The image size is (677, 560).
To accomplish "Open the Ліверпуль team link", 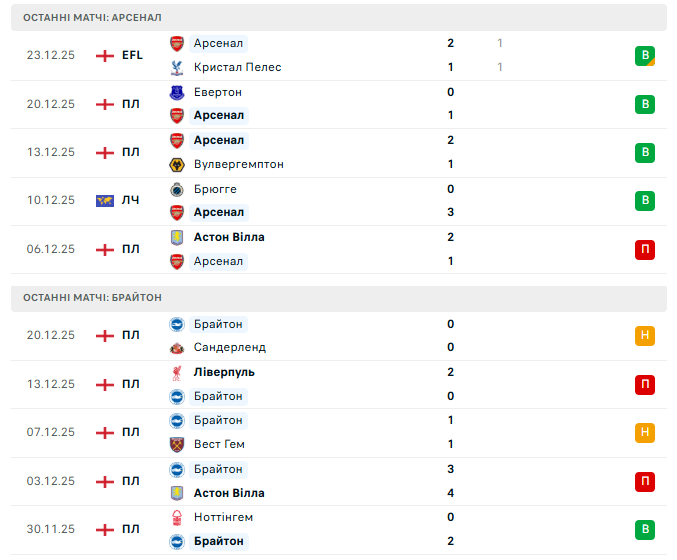I will pyautogui.click(x=224, y=372).
